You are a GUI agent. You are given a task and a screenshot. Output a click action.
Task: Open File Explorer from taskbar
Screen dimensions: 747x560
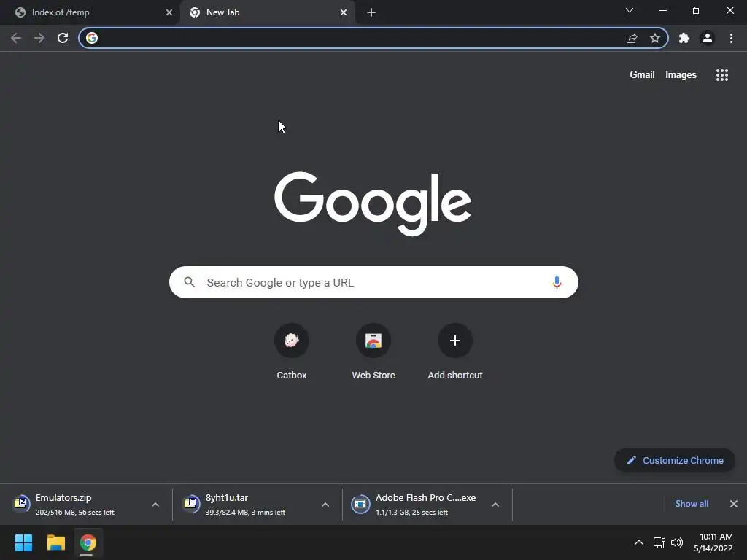[55, 542]
